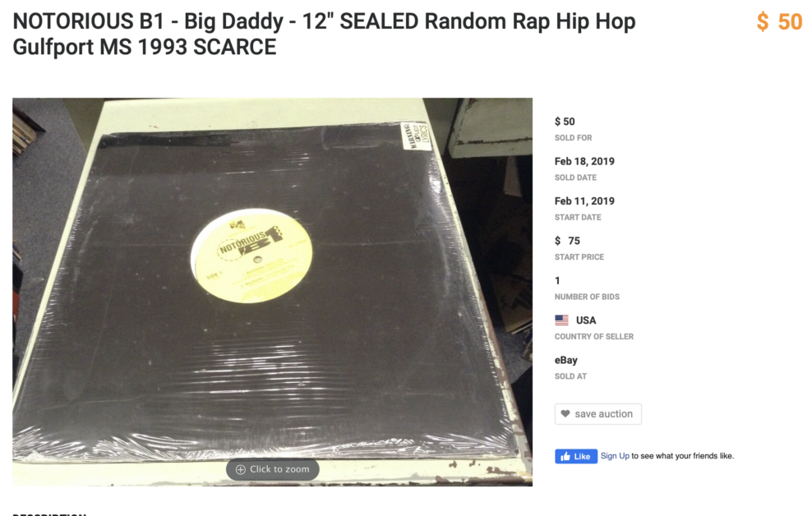Click the USA flag icon
This screenshot has width=812, height=516.
(562, 320)
